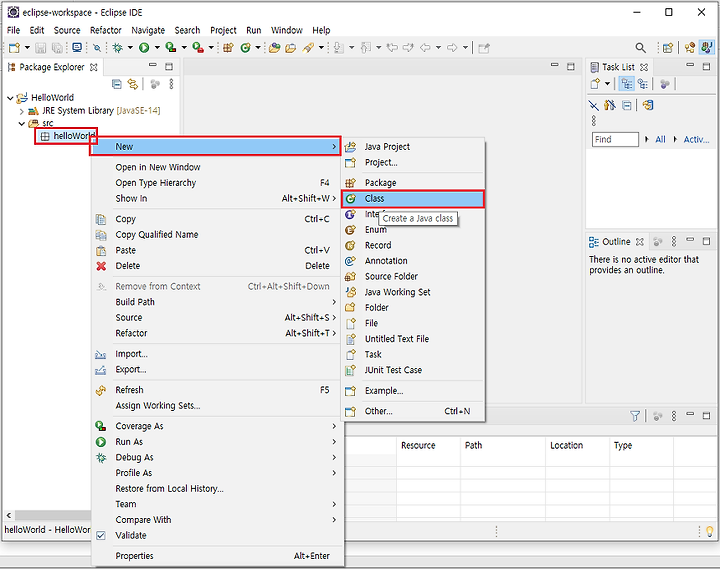The image size is (720, 569).
Task: Click the Activ... link in Task List
Action: tap(696, 139)
